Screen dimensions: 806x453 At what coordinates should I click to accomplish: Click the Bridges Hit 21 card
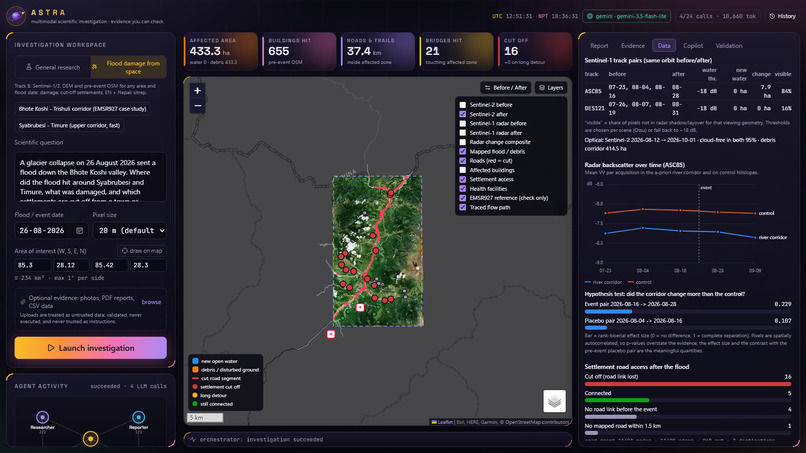coord(456,51)
